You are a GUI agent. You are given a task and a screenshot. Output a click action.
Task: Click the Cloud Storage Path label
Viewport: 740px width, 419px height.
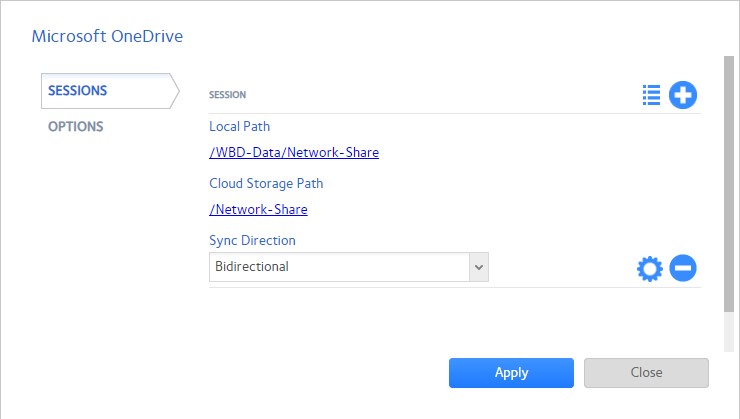pyautogui.click(x=266, y=184)
